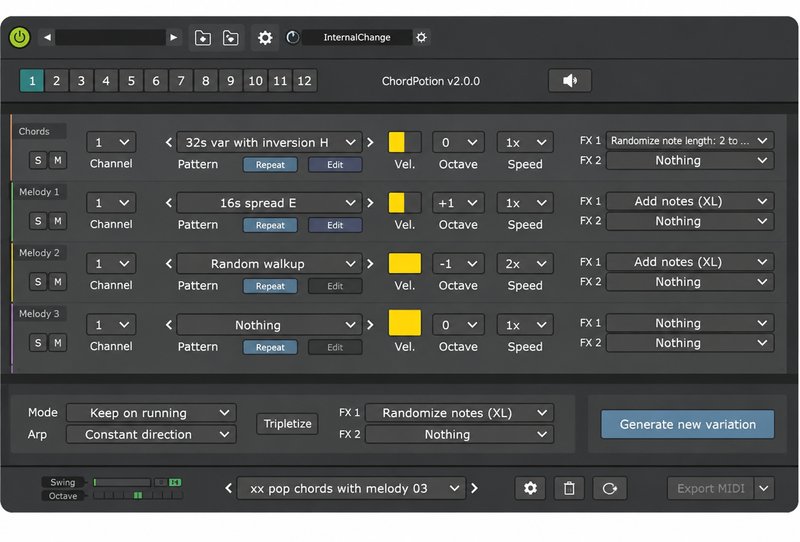This screenshot has width=800, height=542.
Task: Select next Chords pattern arrow
Action: [x=370, y=142]
